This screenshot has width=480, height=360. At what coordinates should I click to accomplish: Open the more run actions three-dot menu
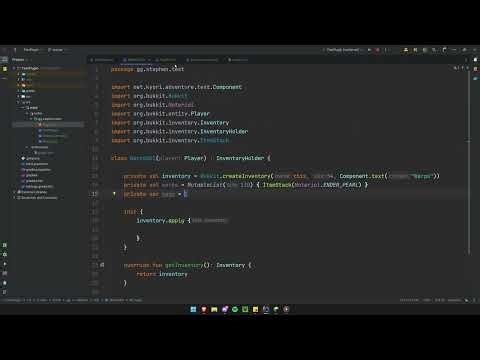coord(386,50)
